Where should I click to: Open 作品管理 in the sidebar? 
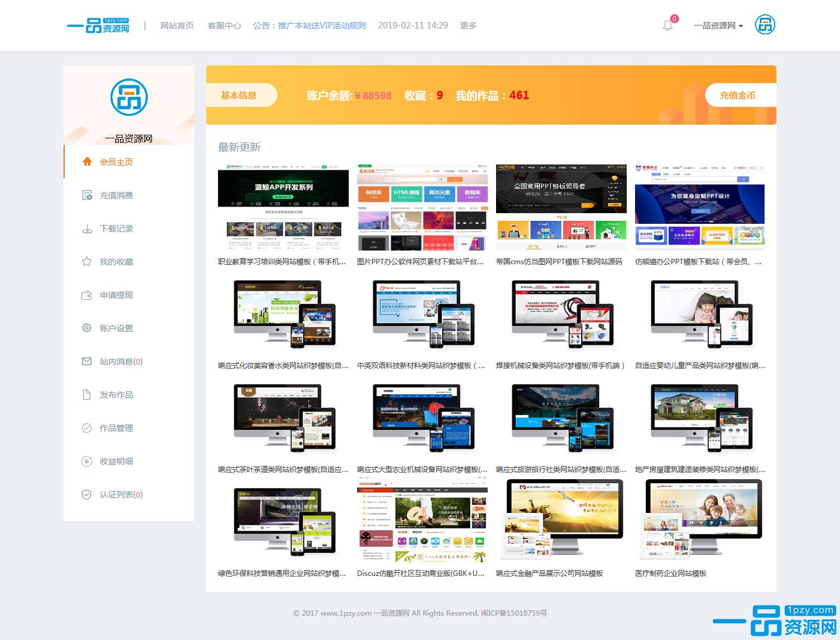[x=116, y=428]
